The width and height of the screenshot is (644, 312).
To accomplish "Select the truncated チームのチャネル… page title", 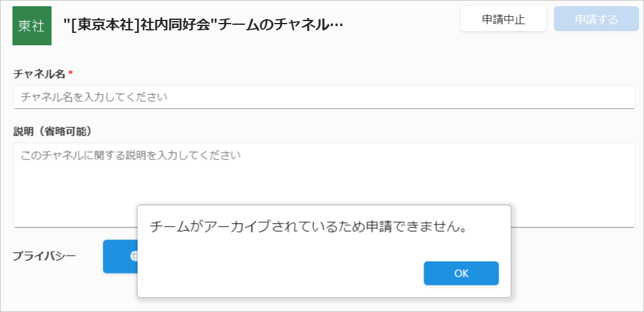I will [279, 25].
